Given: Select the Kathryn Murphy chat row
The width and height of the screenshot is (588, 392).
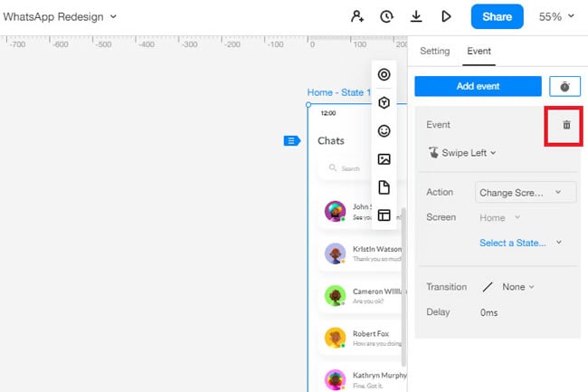Looking at the screenshot, I should 362,379.
